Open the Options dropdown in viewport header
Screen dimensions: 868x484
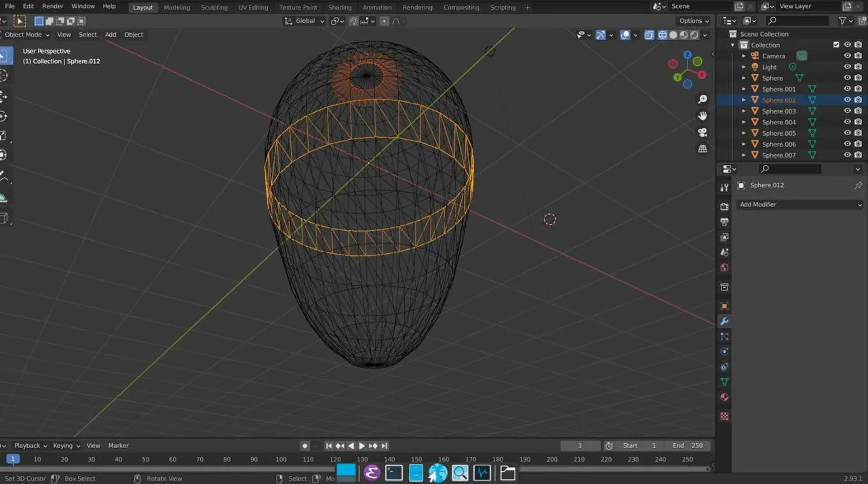tap(694, 21)
